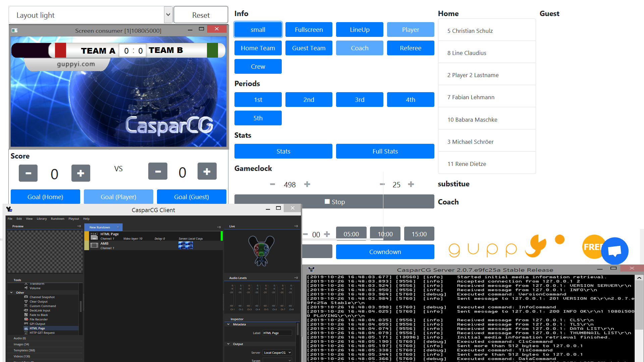Show the LineUp graphic
644x362 pixels.
360,29
